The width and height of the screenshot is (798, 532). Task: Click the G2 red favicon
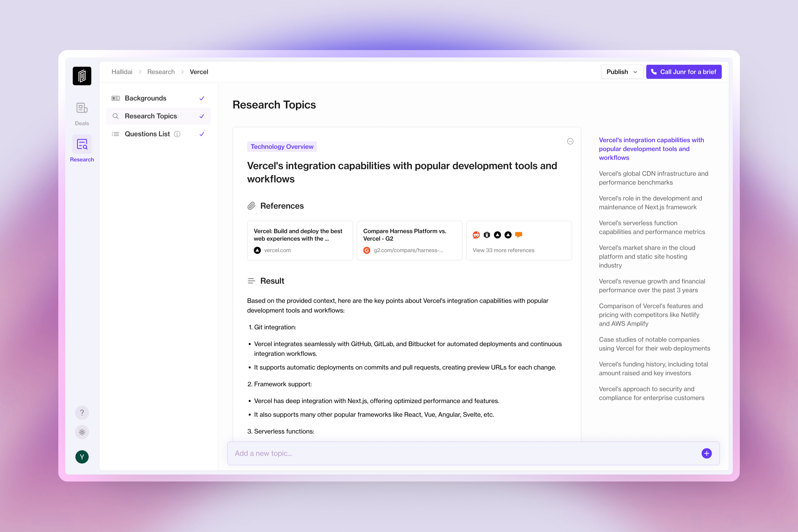367,250
